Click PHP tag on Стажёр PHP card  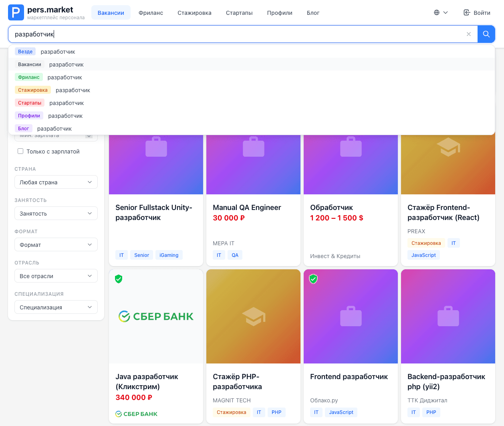tap(276, 412)
